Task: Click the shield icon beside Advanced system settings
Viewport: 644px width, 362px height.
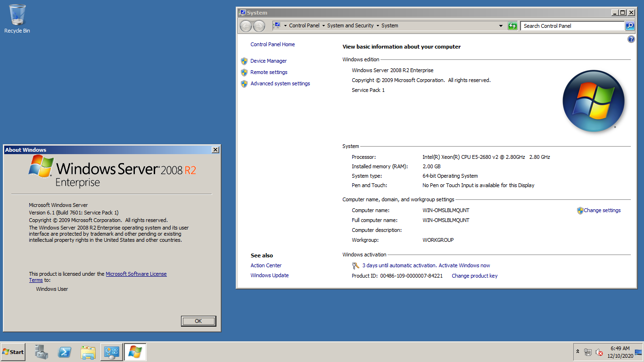Action: click(244, 83)
